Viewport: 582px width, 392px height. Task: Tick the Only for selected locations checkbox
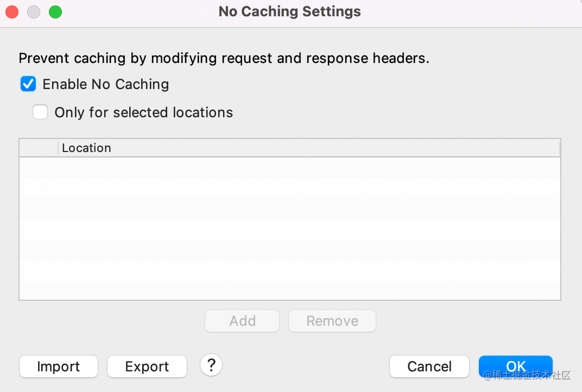(40, 112)
